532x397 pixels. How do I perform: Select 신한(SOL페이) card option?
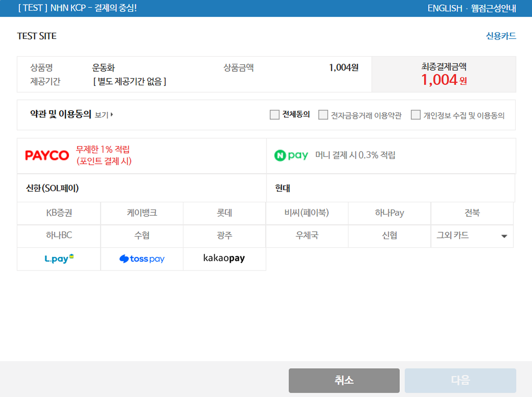142,188
